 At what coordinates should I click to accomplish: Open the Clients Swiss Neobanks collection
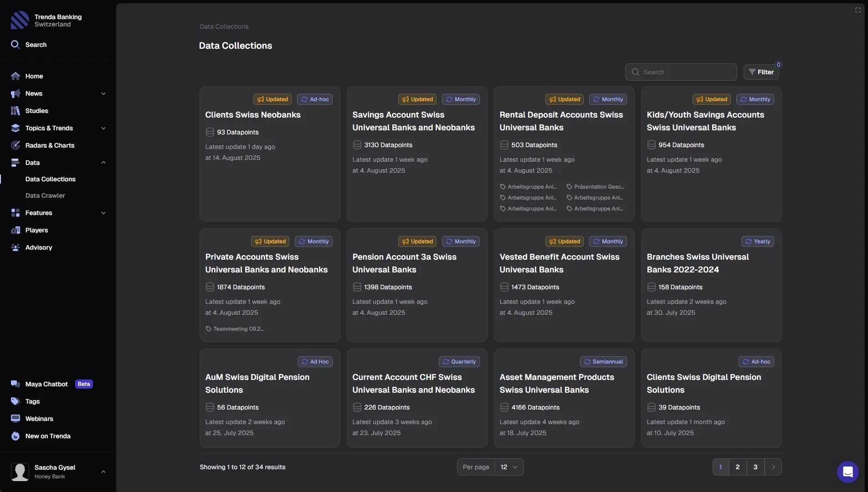coord(253,115)
